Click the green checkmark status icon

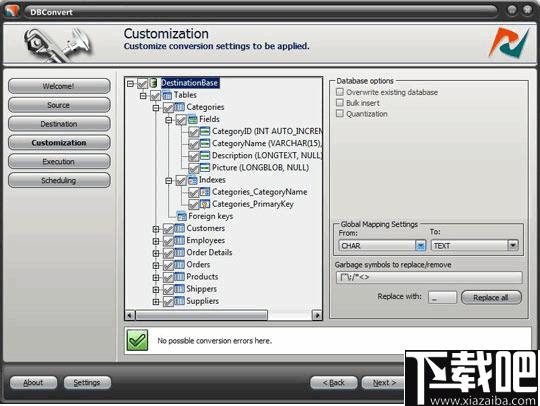pyautogui.click(x=137, y=340)
